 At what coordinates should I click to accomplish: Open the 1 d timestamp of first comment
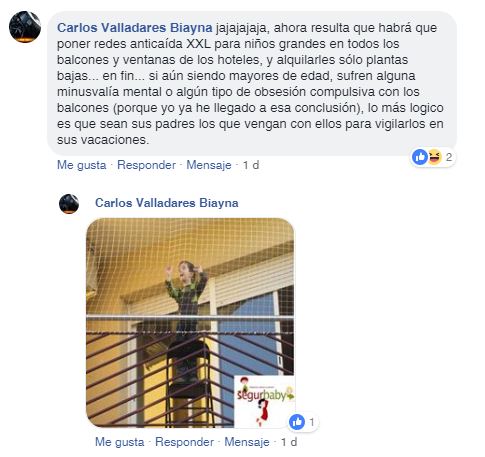click(x=251, y=165)
